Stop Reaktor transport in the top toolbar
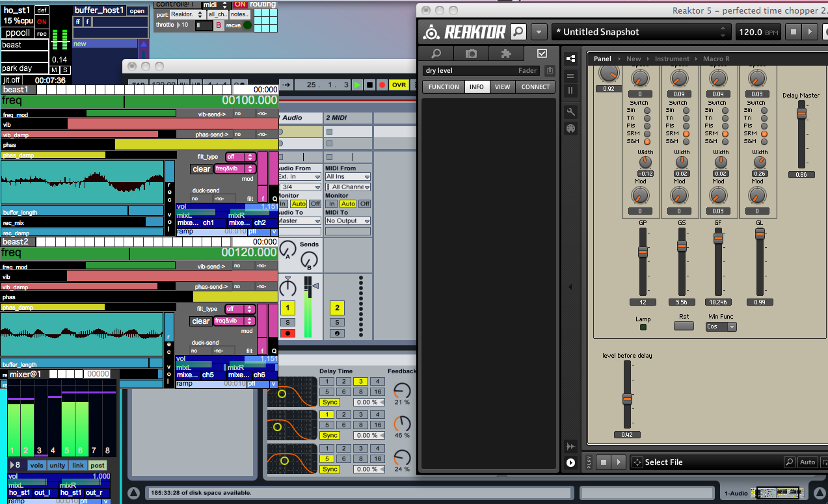 click(793, 32)
